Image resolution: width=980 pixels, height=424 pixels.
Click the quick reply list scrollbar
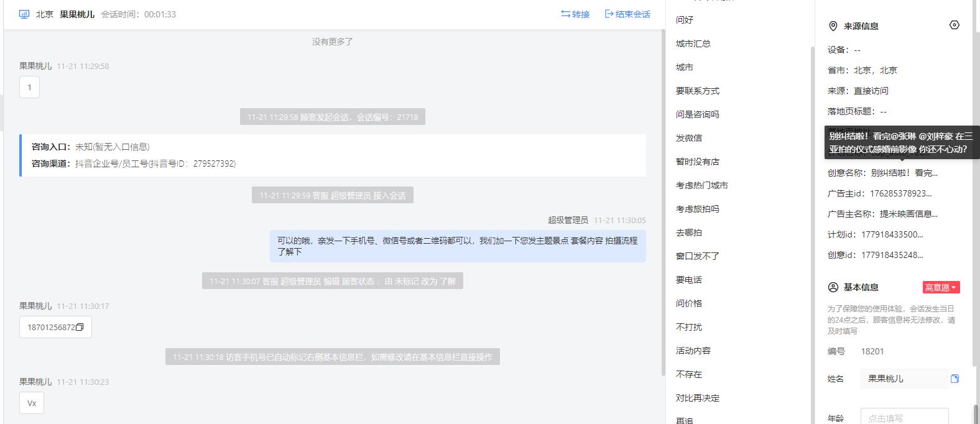811,236
